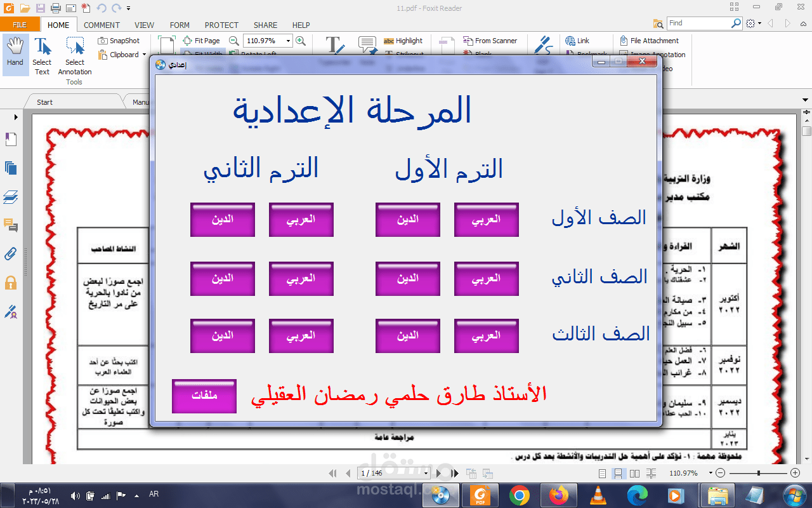Open the folder search icon beside Find
The height and width of the screenshot is (508, 812).
click(658, 23)
